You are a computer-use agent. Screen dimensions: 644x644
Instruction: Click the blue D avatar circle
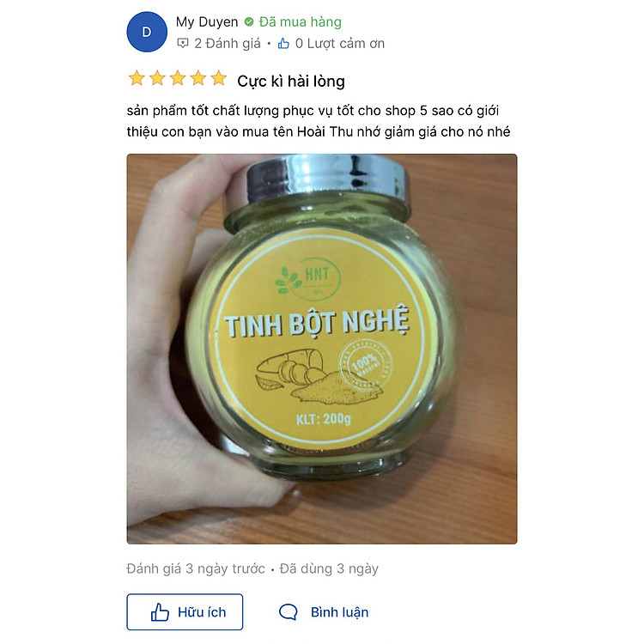(x=147, y=32)
